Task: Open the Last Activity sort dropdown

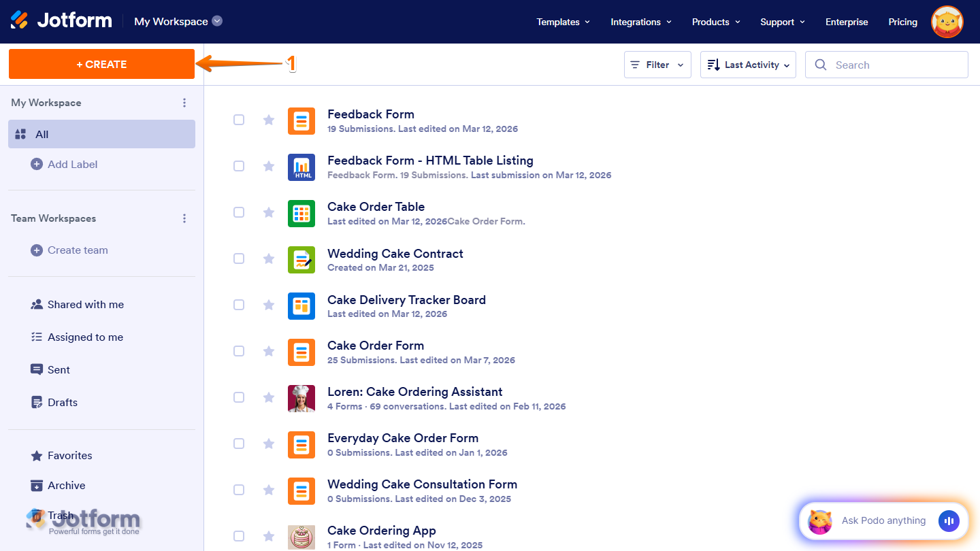Action: pos(748,64)
